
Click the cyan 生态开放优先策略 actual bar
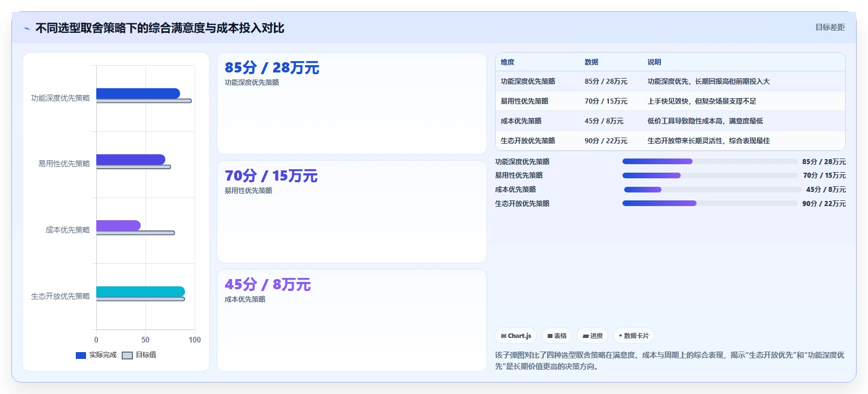(140, 292)
